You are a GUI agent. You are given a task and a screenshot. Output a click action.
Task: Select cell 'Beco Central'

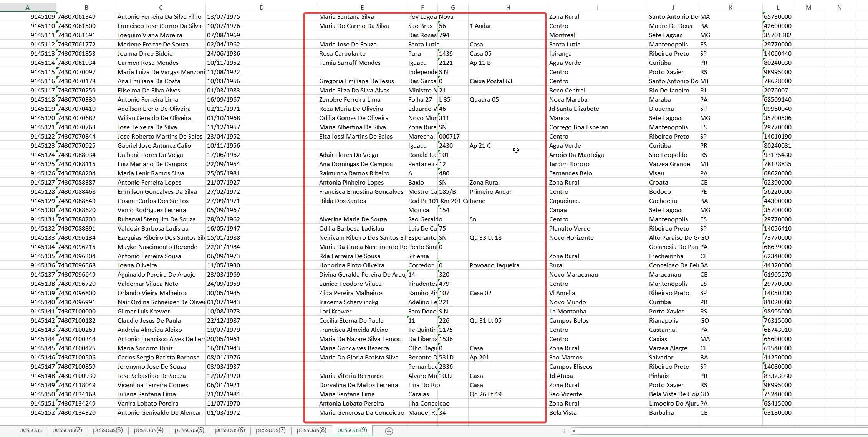tap(598, 90)
